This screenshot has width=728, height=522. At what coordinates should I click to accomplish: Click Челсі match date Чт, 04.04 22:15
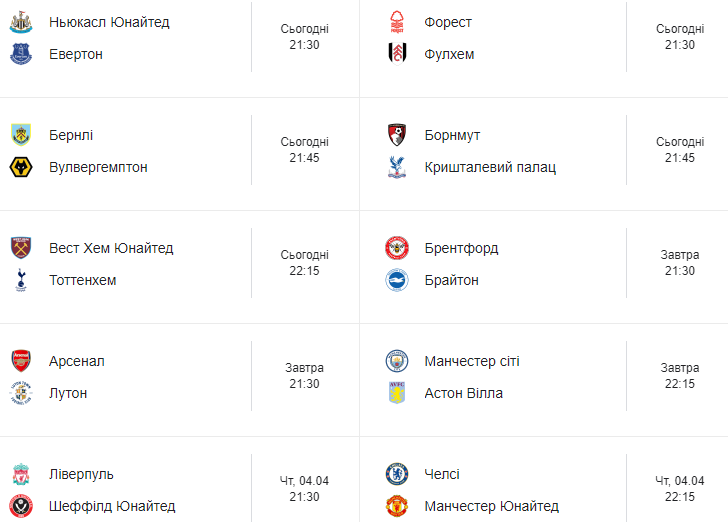[680, 489]
